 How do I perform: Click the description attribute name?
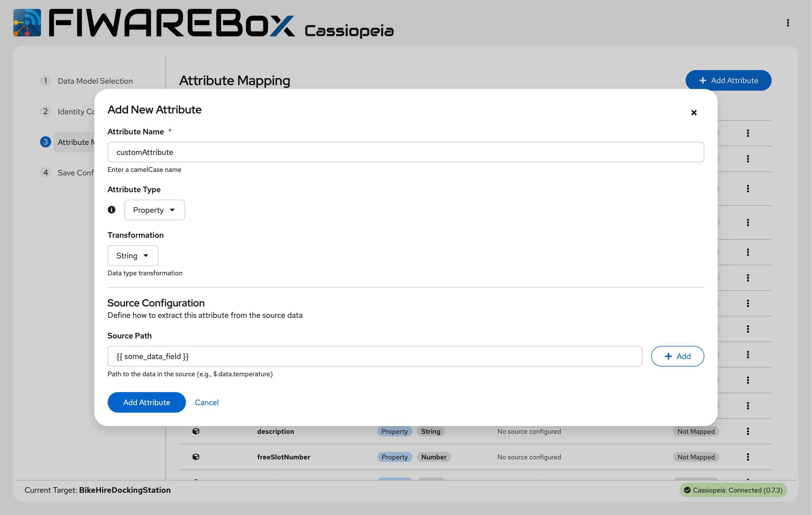pyautogui.click(x=275, y=431)
